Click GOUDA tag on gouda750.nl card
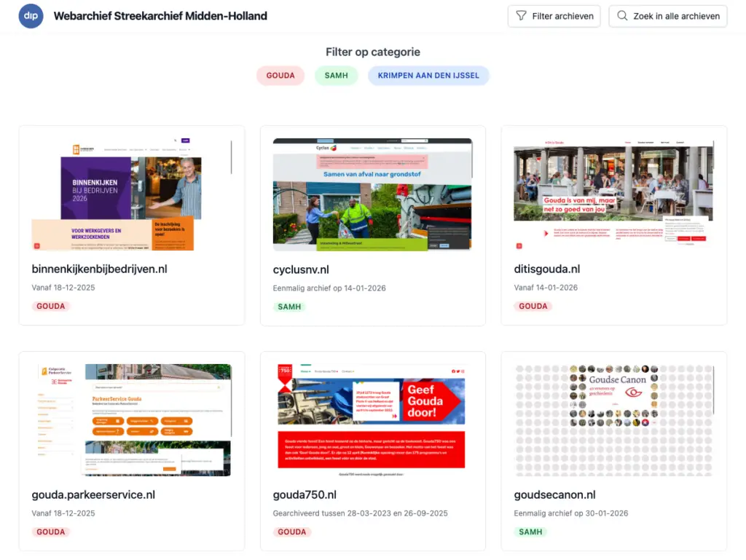This screenshot has height=560, width=746. click(x=291, y=532)
